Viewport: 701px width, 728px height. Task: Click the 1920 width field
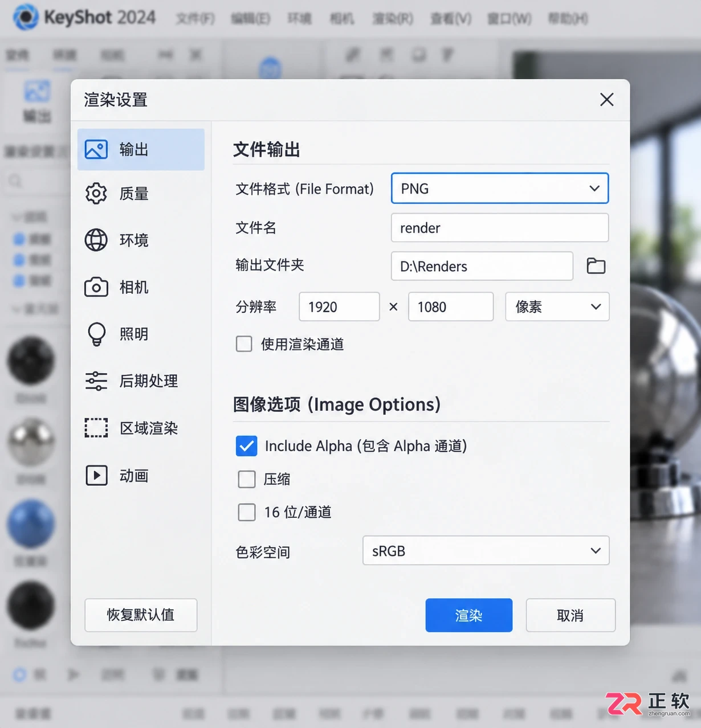(339, 307)
